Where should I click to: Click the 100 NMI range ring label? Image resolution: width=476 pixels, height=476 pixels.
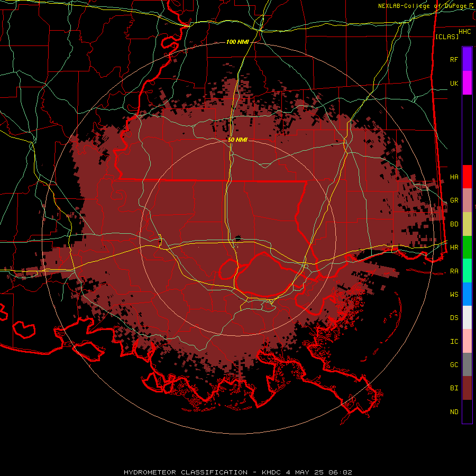[x=237, y=42]
